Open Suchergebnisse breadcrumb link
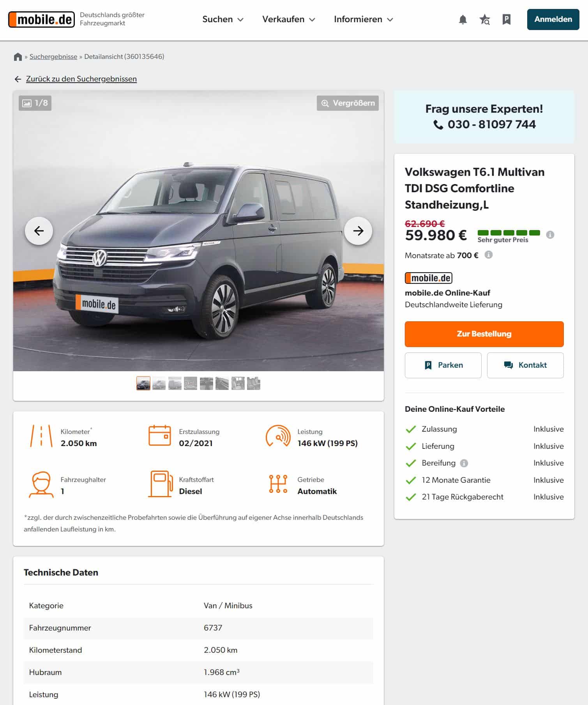The height and width of the screenshot is (705, 588). [x=53, y=57]
